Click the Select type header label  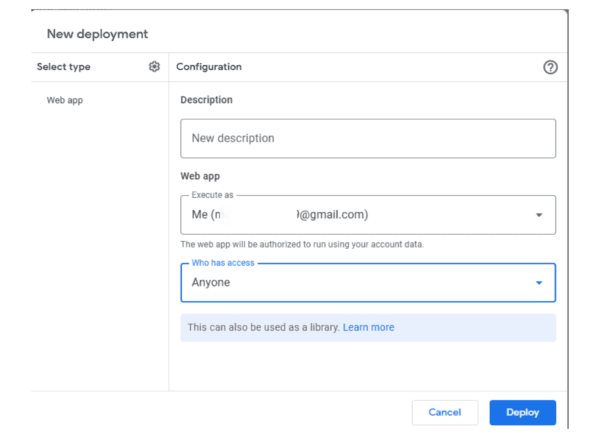pos(63,67)
